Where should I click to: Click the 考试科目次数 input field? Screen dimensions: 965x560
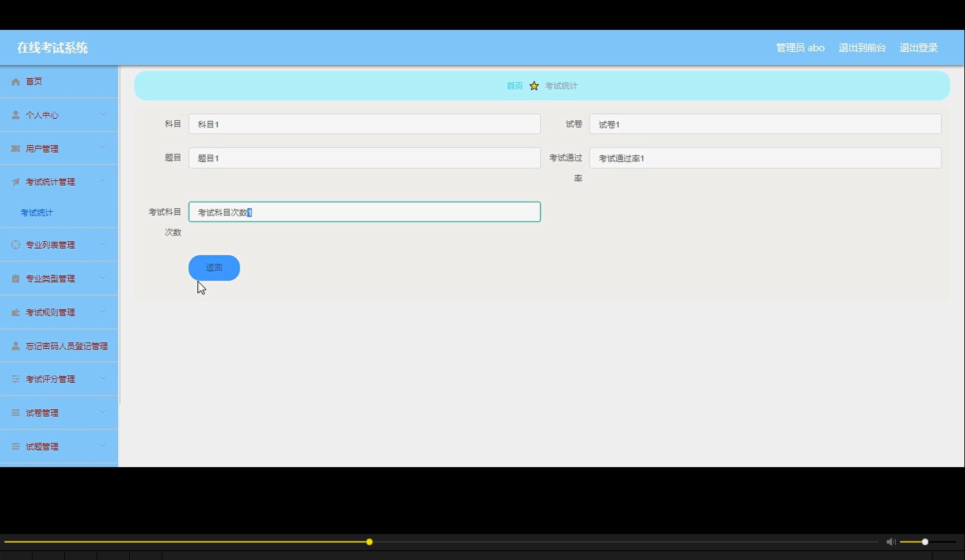365,212
